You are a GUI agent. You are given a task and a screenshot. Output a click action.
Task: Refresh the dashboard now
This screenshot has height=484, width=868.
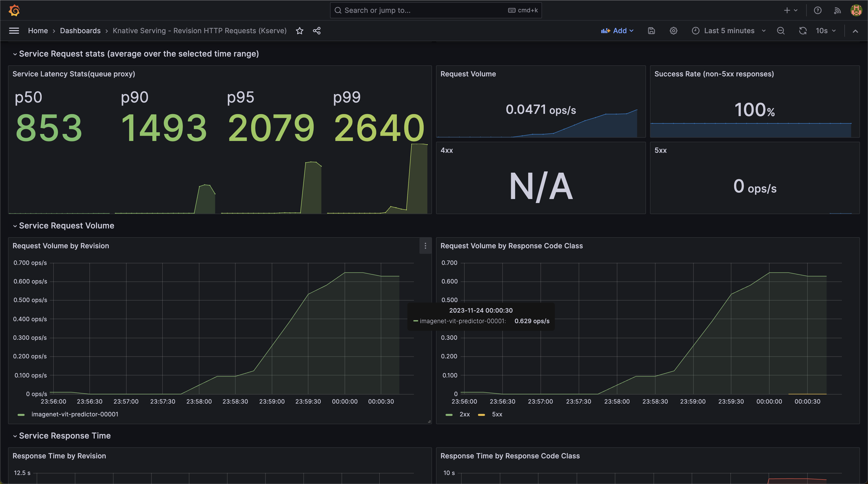pos(803,31)
